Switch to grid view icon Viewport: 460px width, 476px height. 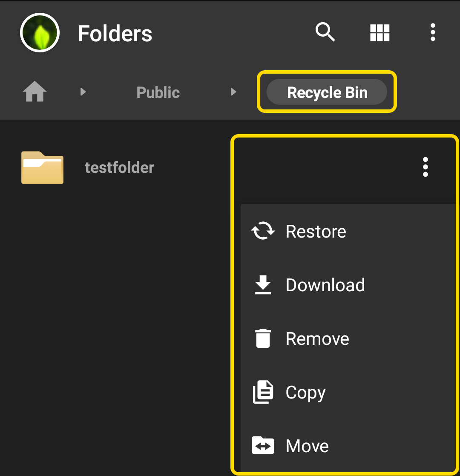click(379, 32)
